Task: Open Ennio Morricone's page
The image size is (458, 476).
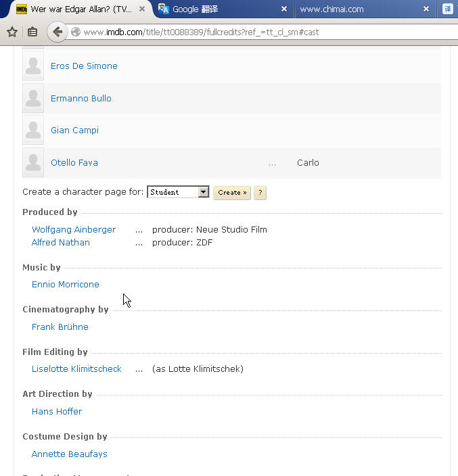Action: (x=66, y=285)
